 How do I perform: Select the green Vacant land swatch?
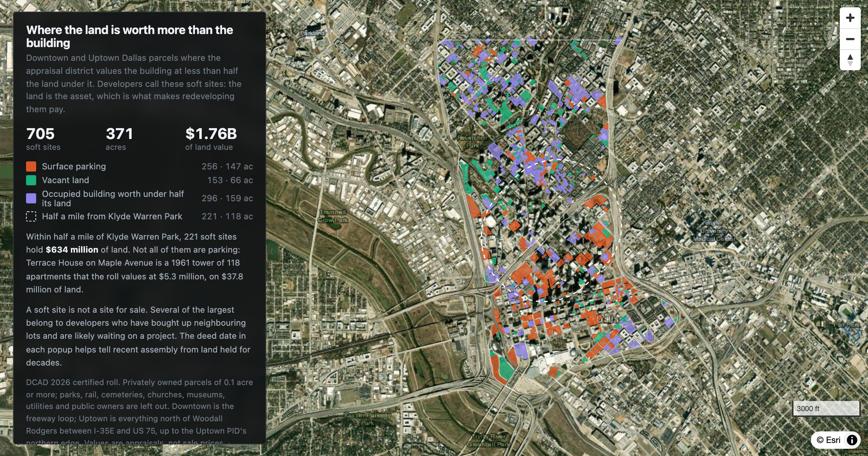click(x=31, y=180)
